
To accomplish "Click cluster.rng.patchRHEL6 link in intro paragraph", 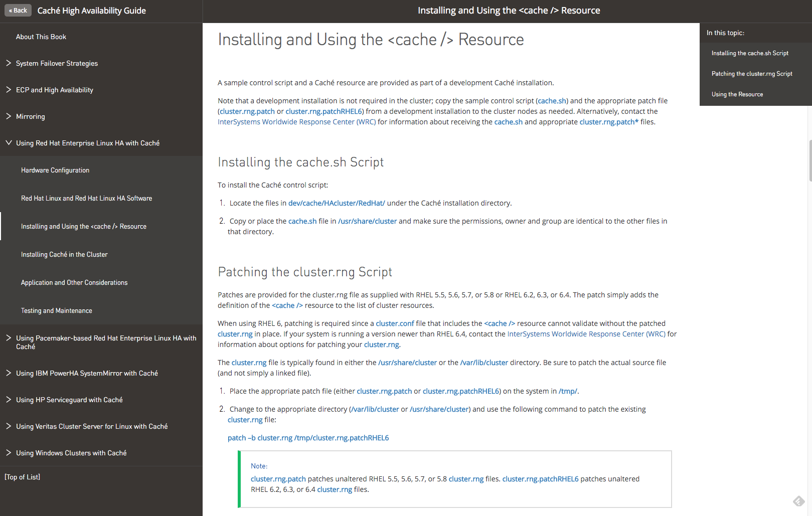I will pos(323,111).
